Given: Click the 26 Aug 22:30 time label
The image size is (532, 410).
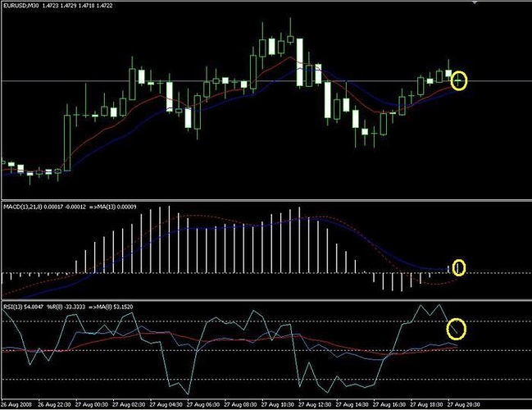Looking at the screenshot, I should [54, 404].
